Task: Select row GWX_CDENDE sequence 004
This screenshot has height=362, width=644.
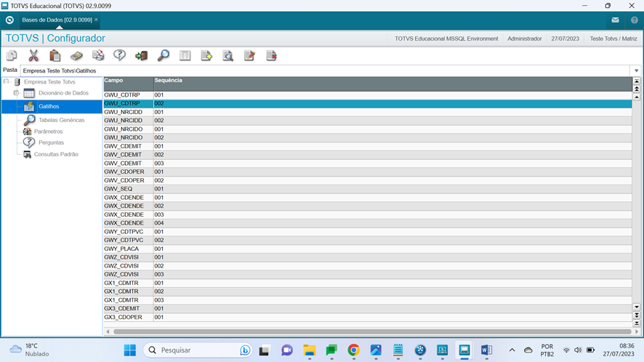Action: pos(368,223)
